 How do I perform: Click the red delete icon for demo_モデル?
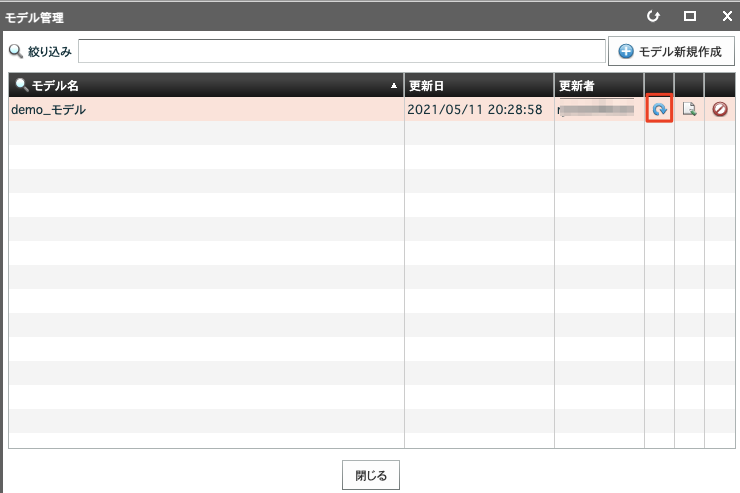[x=720, y=109]
